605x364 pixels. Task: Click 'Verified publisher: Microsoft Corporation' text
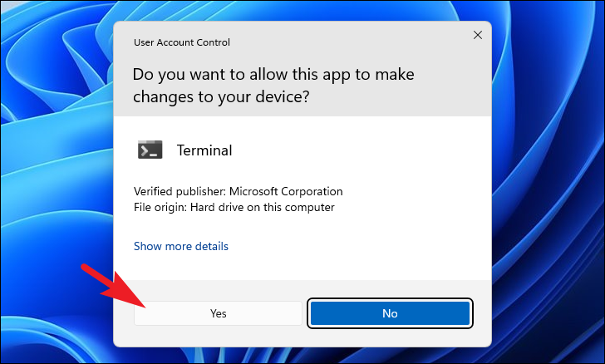coord(238,191)
